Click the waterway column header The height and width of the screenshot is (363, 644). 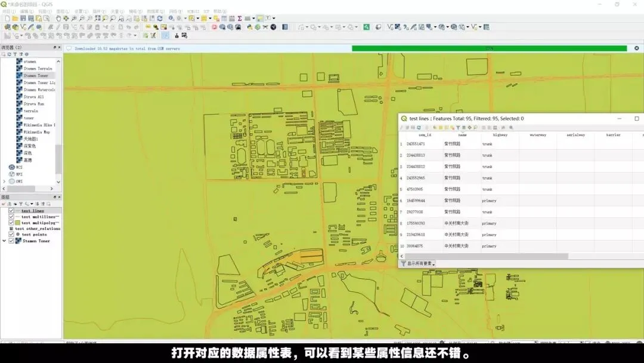538,135
